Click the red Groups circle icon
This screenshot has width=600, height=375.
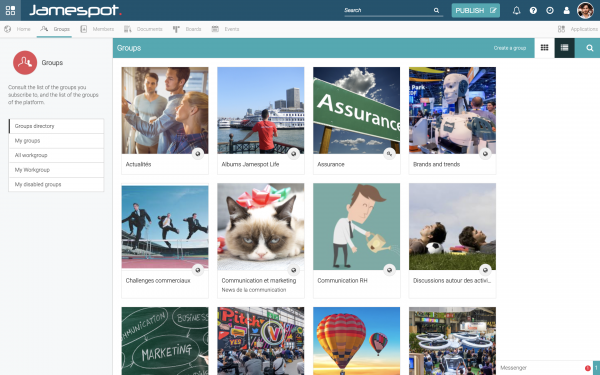coord(25,62)
